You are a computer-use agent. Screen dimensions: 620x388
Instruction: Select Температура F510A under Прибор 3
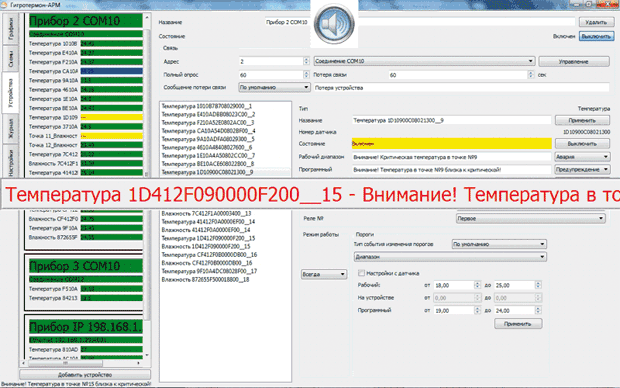[85, 289]
